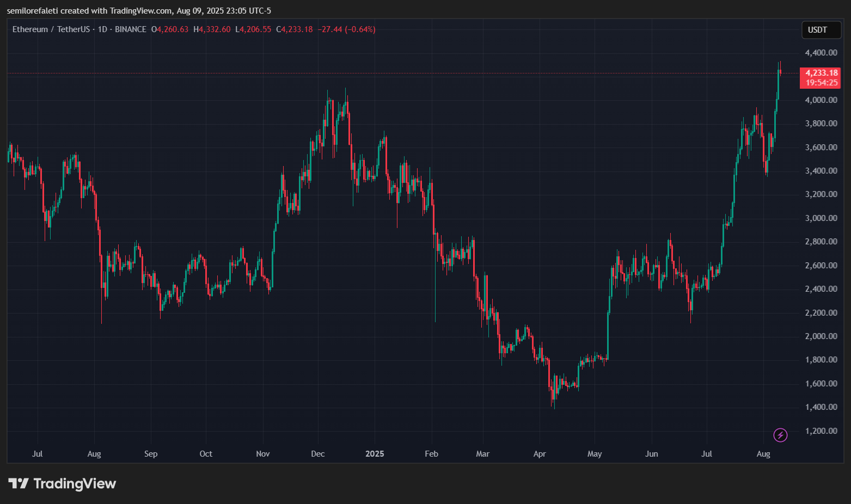Click the 1D interval label

coord(102,29)
